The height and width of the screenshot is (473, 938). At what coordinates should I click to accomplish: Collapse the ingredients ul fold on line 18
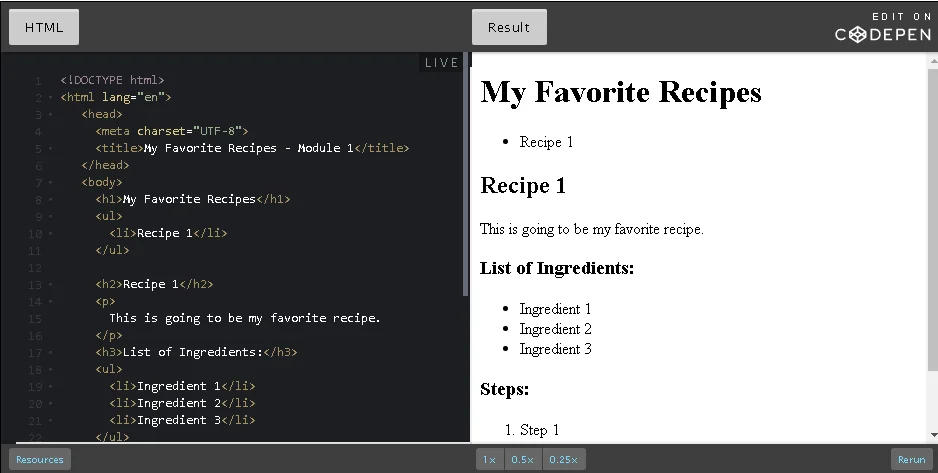pyautogui.click(x=51, y=370)
